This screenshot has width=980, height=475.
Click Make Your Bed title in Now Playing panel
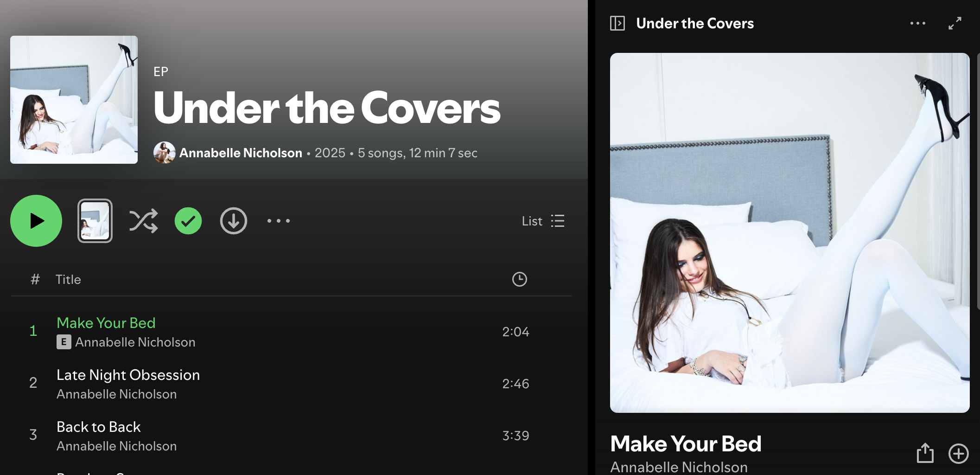[686, 443]
